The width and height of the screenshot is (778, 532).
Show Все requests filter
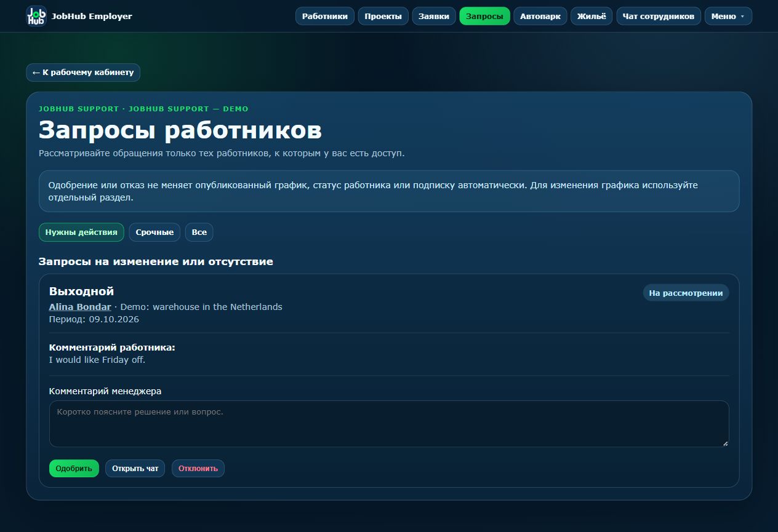[x=199, y=232]
